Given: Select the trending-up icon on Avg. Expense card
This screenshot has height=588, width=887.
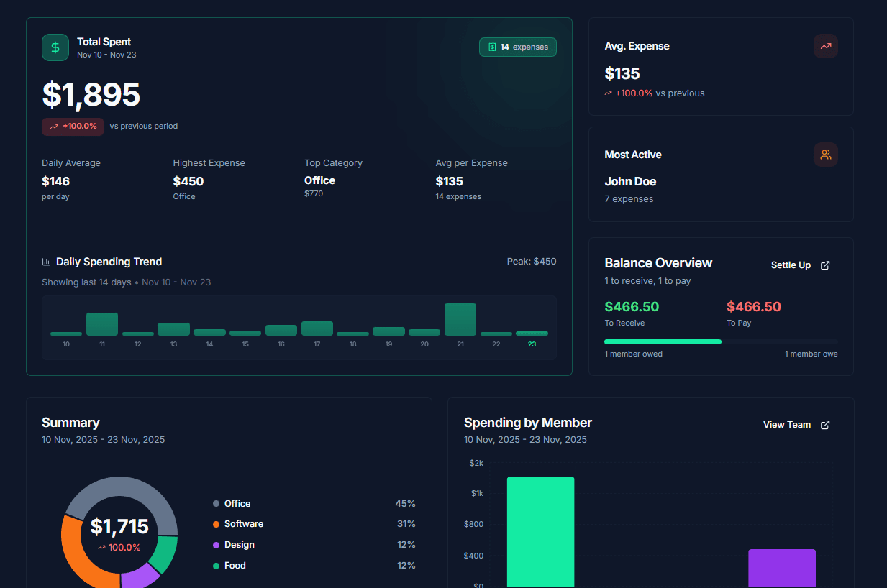Looking at the screenshot, I should (825, 46).
